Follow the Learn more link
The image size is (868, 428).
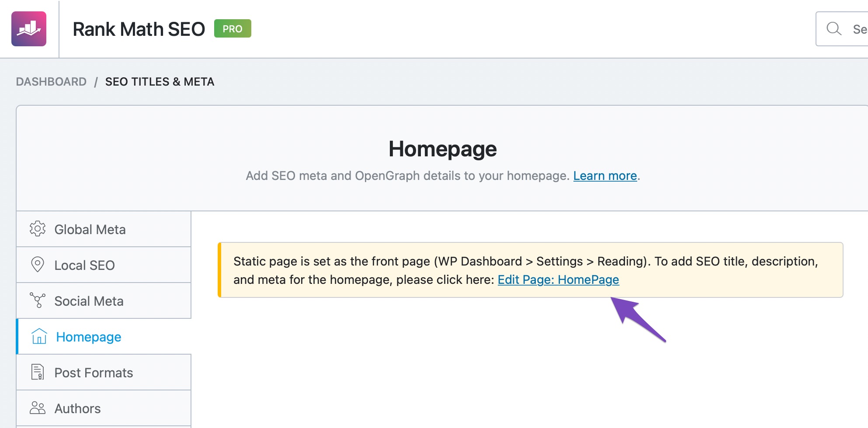coord(605,176)
